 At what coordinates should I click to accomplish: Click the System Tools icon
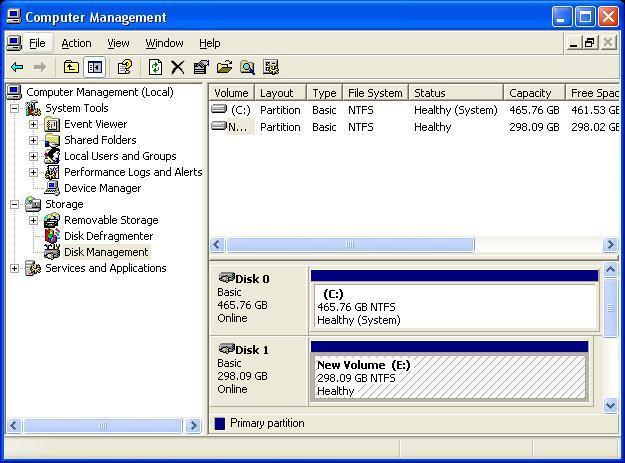click(x=33, y=108)
